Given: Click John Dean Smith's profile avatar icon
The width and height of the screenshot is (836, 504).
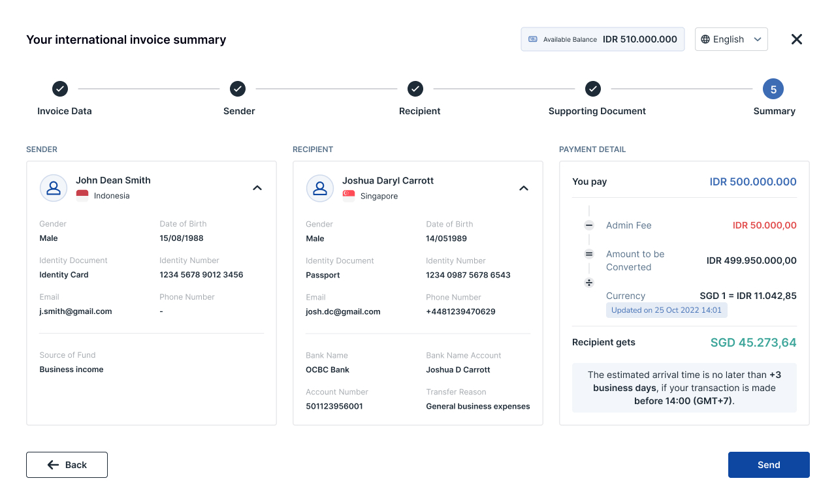Looking at the screenshot, I should [x=54, y=188].
